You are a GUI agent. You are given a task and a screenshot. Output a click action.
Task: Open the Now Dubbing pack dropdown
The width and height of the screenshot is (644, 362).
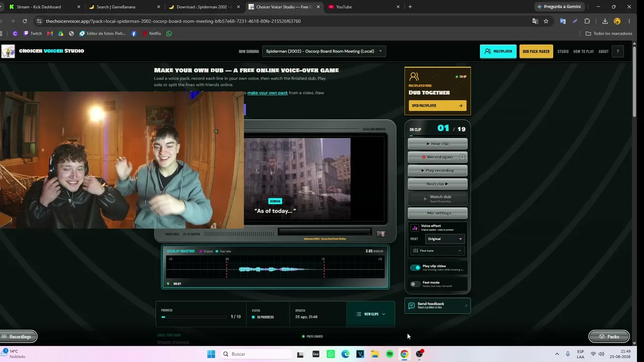[x=324, y=51]
